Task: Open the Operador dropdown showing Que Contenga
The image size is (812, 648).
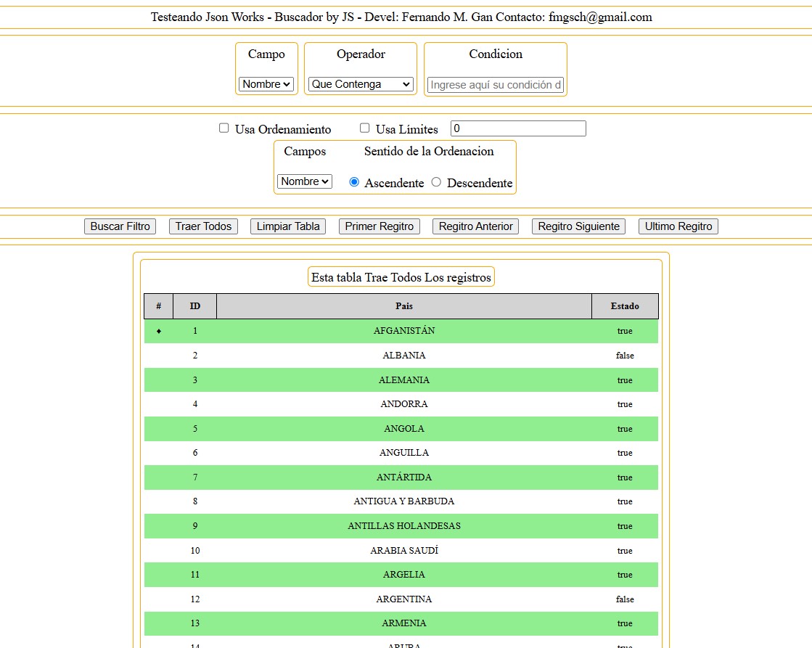Action: (361, 84)
